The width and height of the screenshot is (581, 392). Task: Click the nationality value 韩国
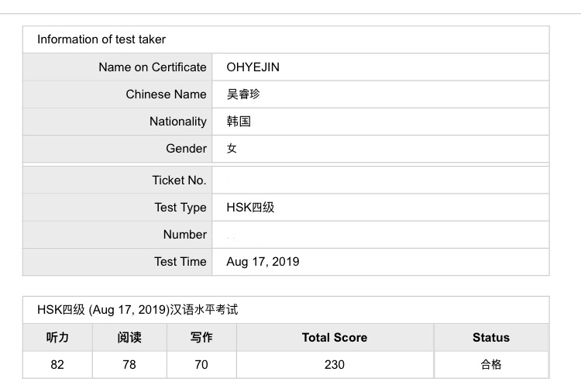pos(239,121)
